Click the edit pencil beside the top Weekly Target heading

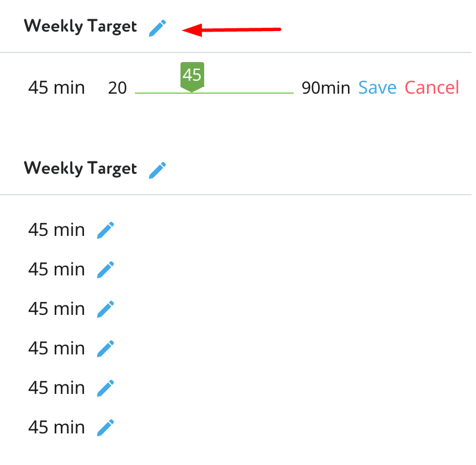(157, 28)
